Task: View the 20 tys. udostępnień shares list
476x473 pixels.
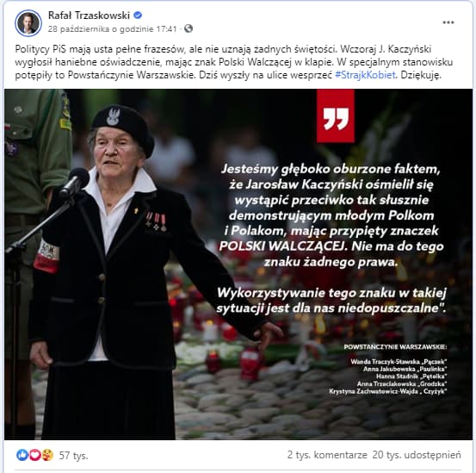Action: point(417,455)
